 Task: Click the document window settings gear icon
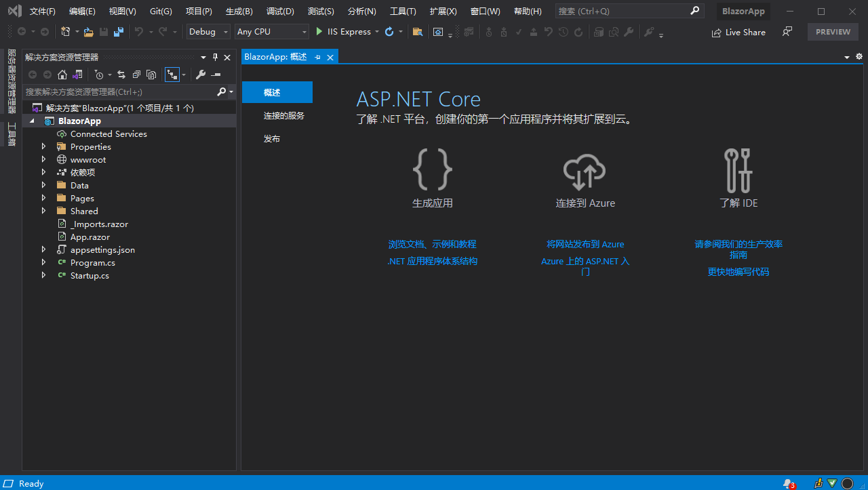859,57
